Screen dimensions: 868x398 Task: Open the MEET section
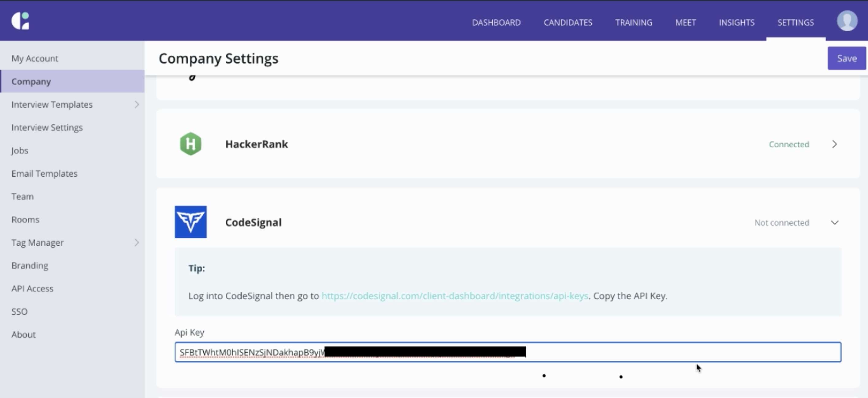click(686, 22)
